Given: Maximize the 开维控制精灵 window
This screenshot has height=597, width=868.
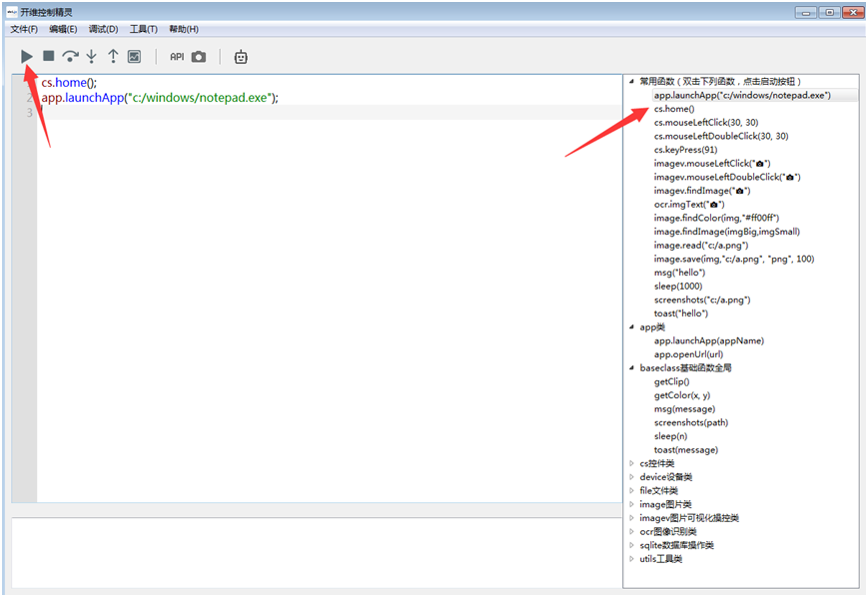Looking at the screenshot, I should [x=829, y=13].
